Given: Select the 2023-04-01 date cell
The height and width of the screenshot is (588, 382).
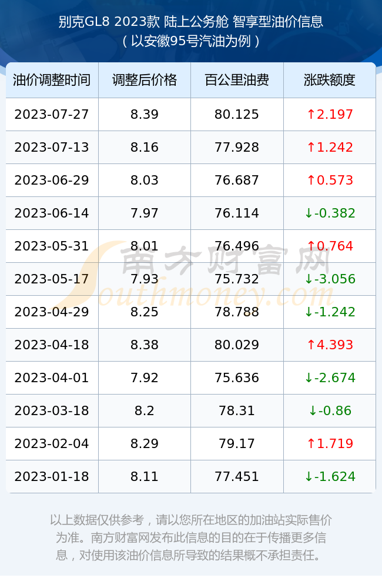Looking at the screenshot, I should (x=52, y=377).
